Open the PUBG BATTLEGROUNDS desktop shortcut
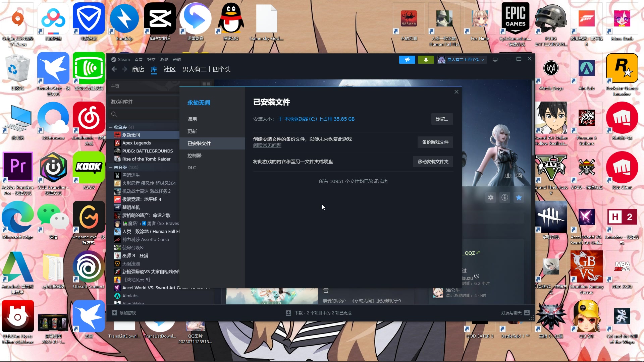Viewport: 644px width, 362px height. click(551, 24)
